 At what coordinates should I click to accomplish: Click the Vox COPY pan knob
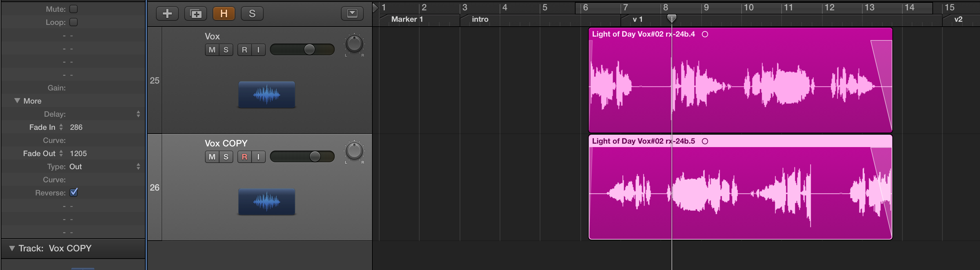[x=354, y=151]
